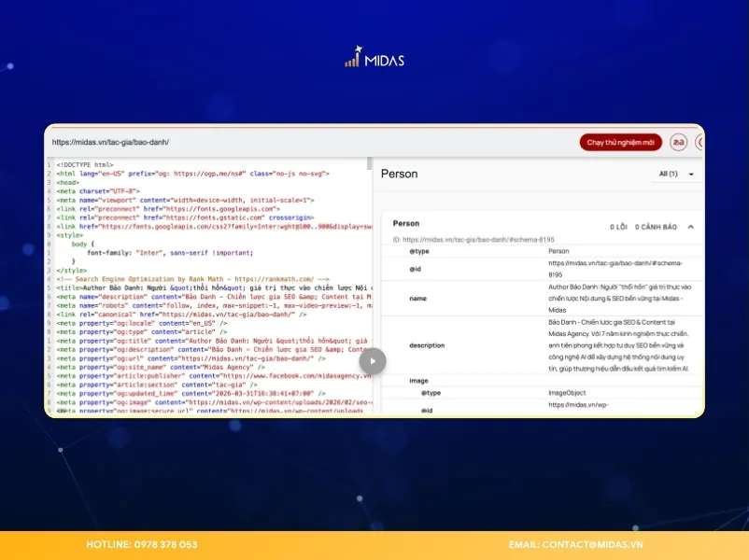
Task: Click the round play button between panels
Action: (373, 361)
